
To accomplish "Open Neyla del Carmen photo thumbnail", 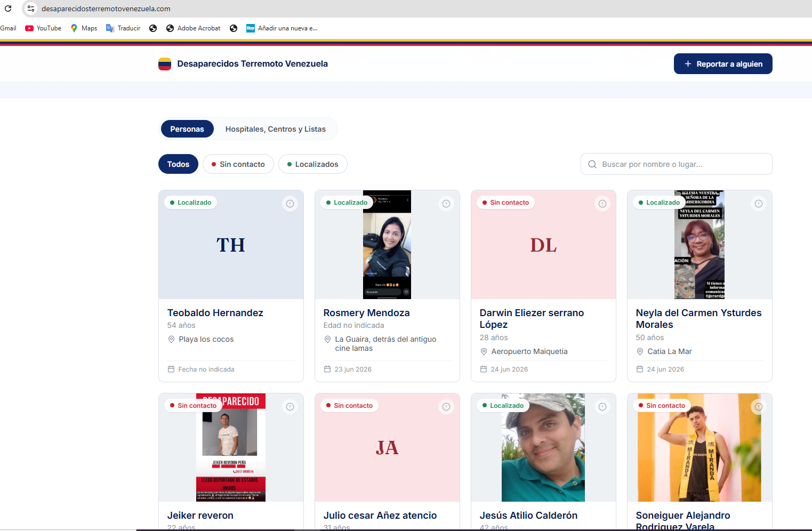I will pyautogui.click(x=700, y=245).
